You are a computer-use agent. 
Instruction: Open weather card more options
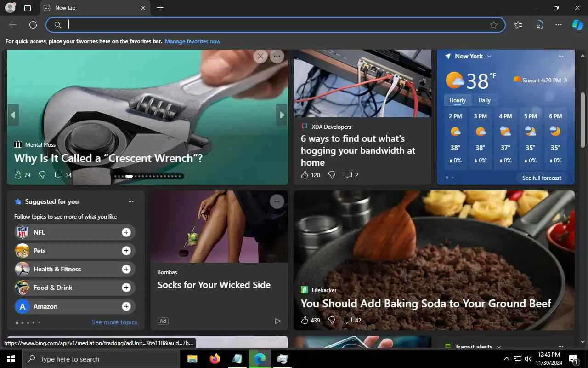560,56
